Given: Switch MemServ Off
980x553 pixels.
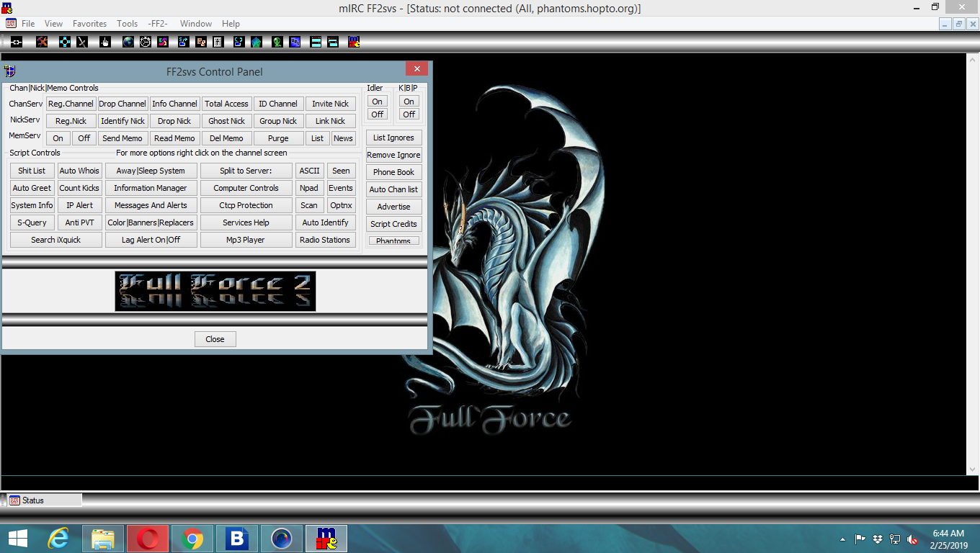Looking at the screenshot, I should [84, 138].
